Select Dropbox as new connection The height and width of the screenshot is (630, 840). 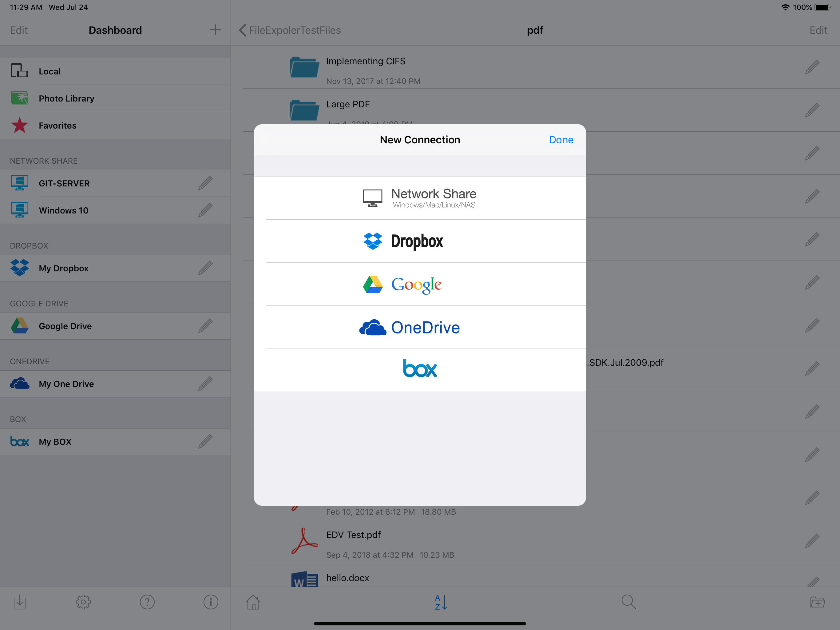click(420, 241)
